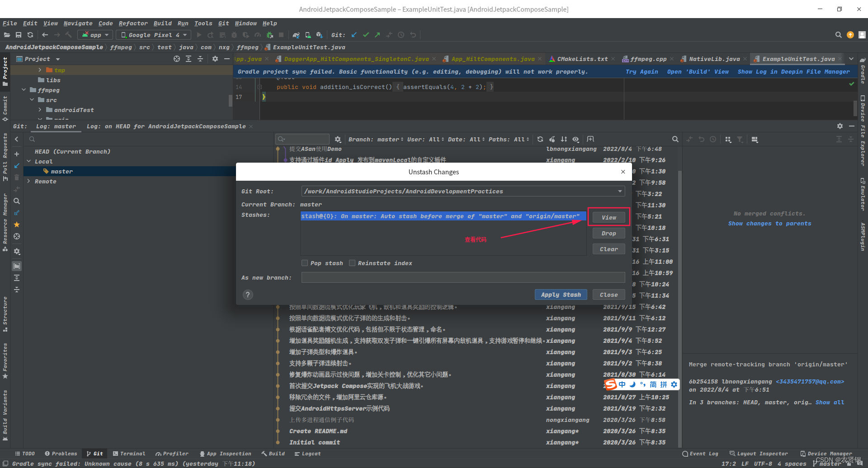Click the Clear stashes button
This screenshot has height=468, width=868.
click(x=609, y=249)
